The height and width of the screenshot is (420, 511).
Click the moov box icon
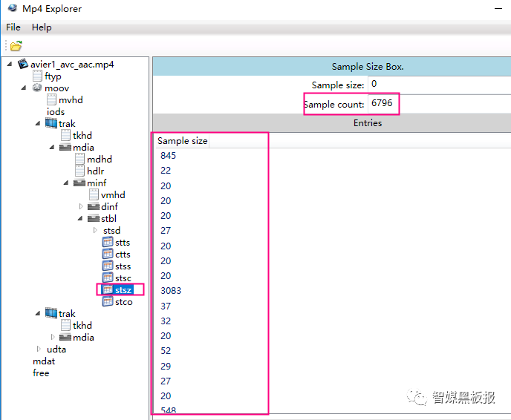point(37,88)
